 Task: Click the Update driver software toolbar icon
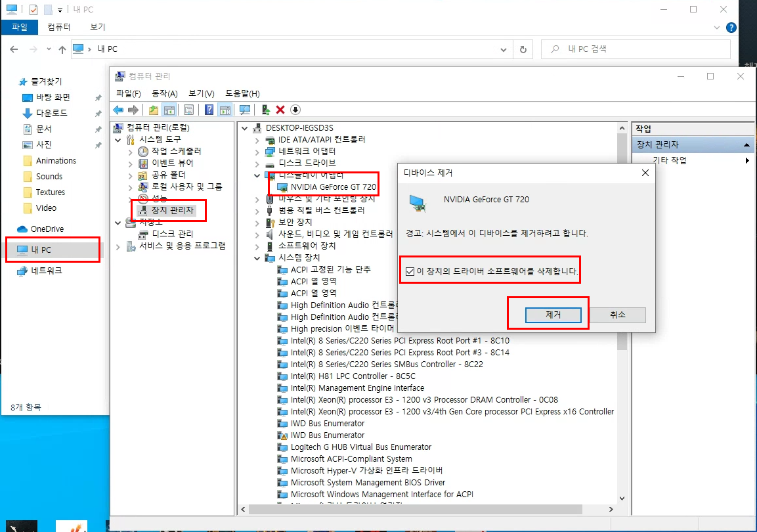[x=267, y=109]
